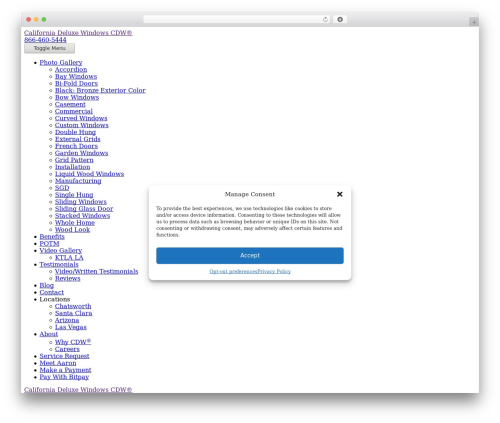The height and width of the screenshot is (423, 500).
Task: Click the browser download icon button
Action: [x=340, y=19]
